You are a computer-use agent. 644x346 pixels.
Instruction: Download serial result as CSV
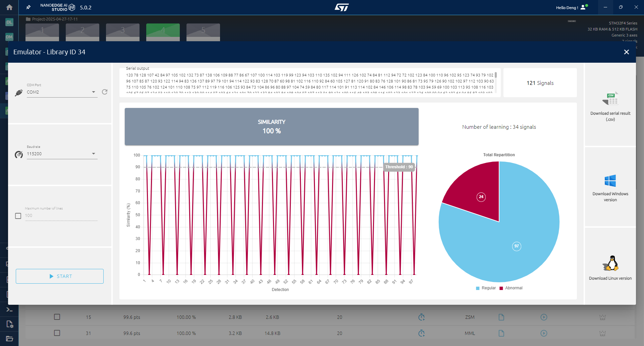pyautogui.click(x=610, y=107)
